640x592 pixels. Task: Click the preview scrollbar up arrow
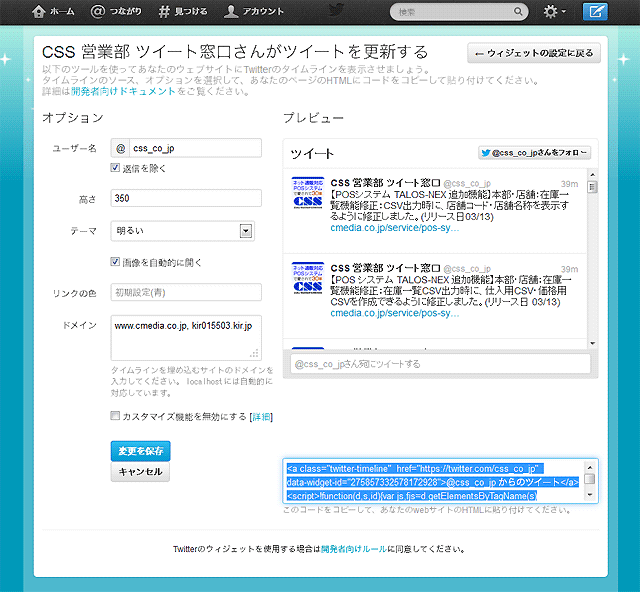pos(593,175)
